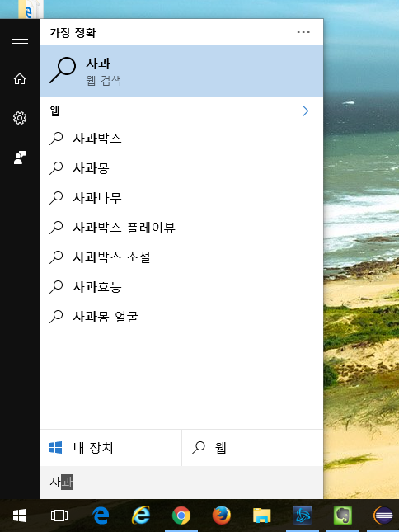The height and width of the screenshot is (532, 399).
Task: Launch Internet Explorer from taskbar
Action: (141, 516)
